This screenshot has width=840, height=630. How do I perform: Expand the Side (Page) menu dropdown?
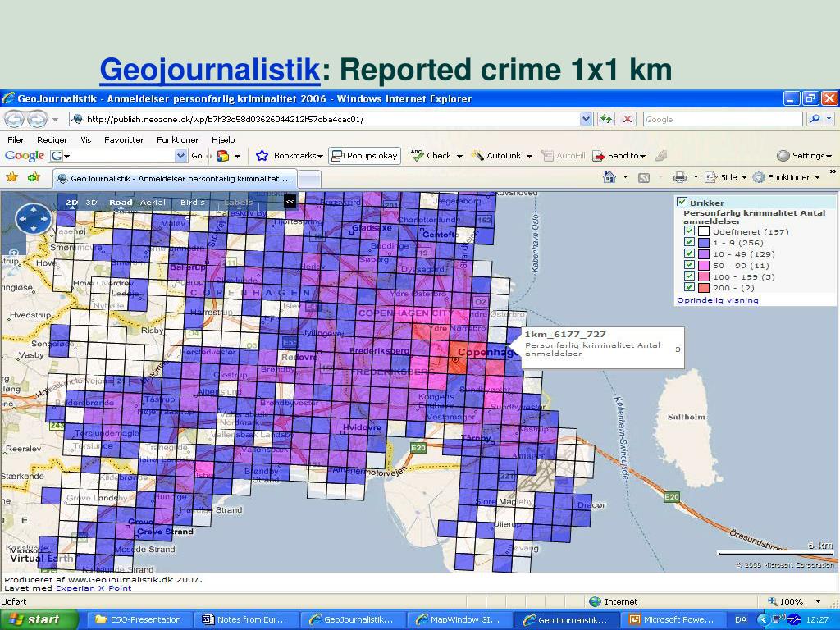click(x=744, y=177)
